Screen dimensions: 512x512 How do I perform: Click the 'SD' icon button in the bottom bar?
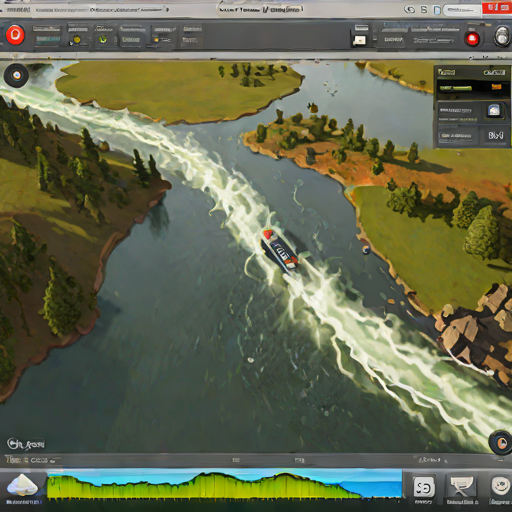coord(424,487)
